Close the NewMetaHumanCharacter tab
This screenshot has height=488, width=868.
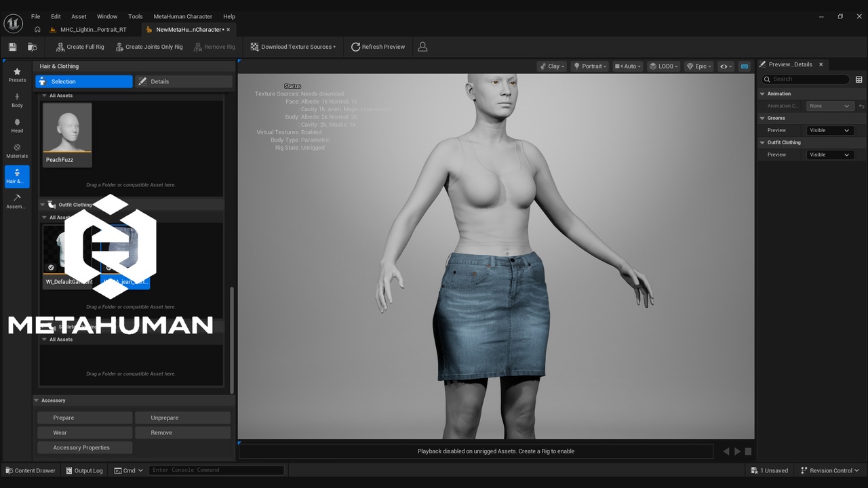pyautogui.click(x=229, y=30)
